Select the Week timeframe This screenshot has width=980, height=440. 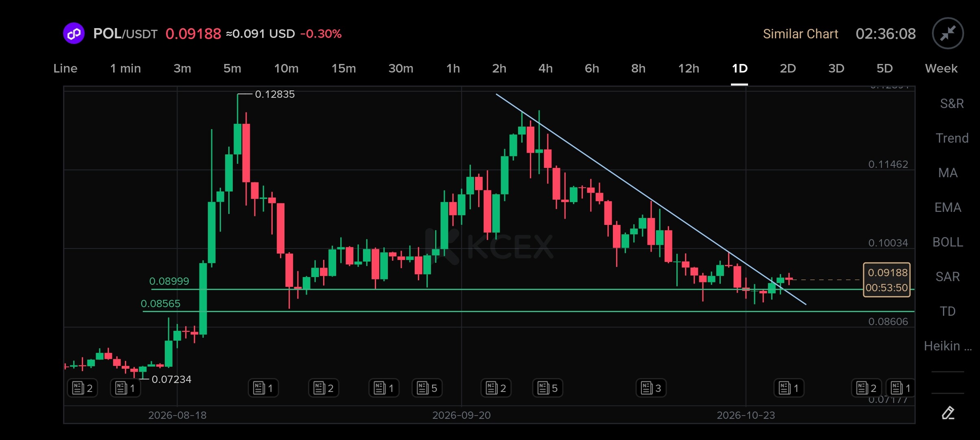pos(941,68)
